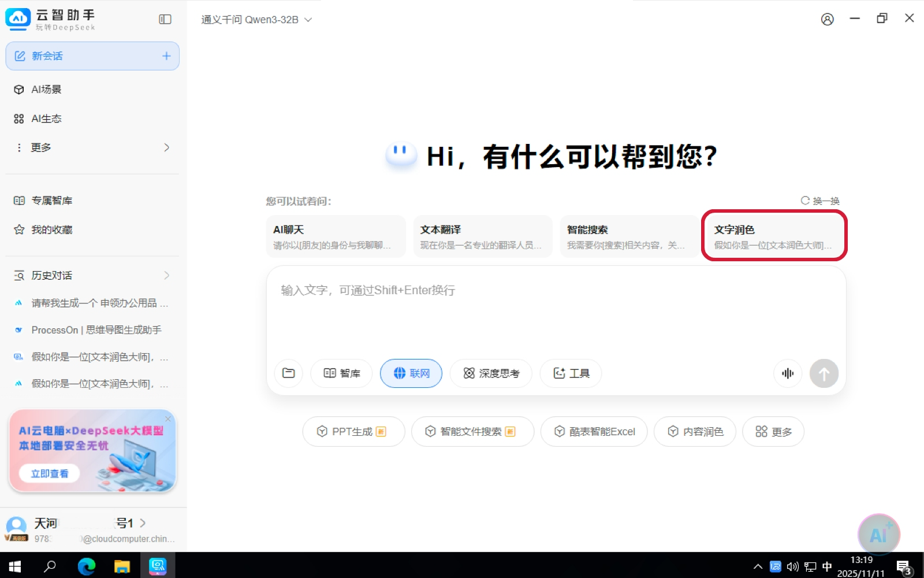Start voice input with the waveform icon
This screenshot has width=924, height=578.
point(788,373)
